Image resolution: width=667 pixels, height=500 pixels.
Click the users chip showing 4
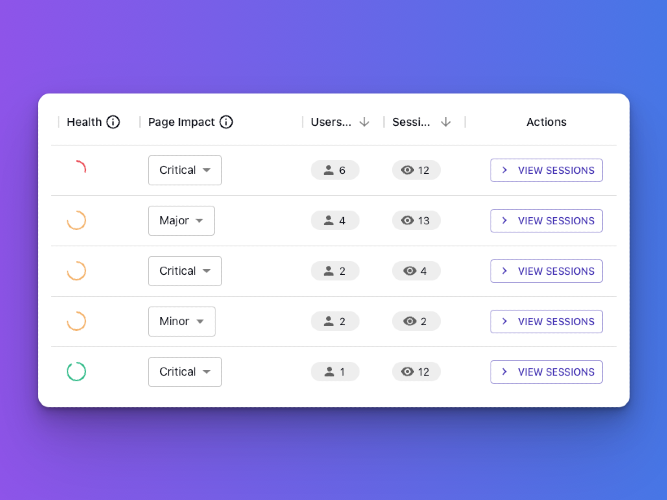click(335, 220)
